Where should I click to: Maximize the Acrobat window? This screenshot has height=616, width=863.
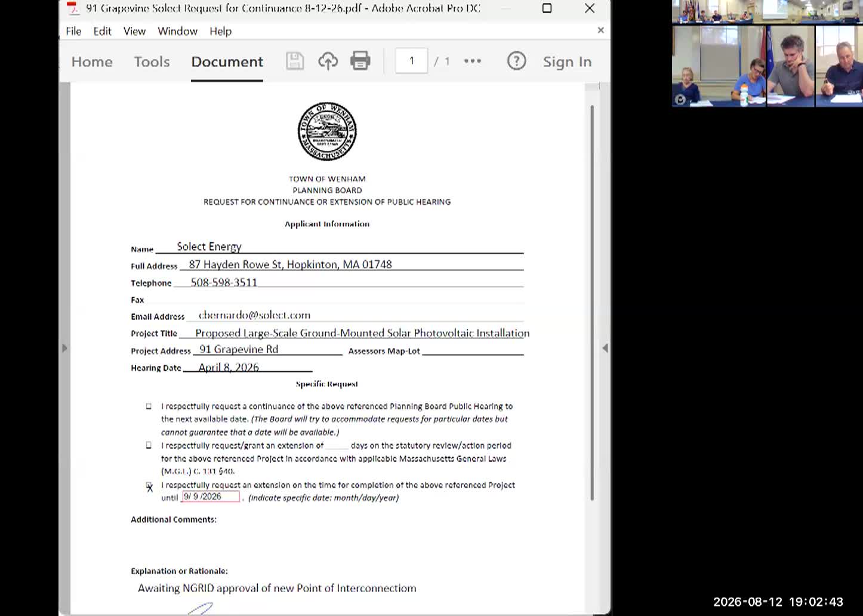click(x=547, y=8)
